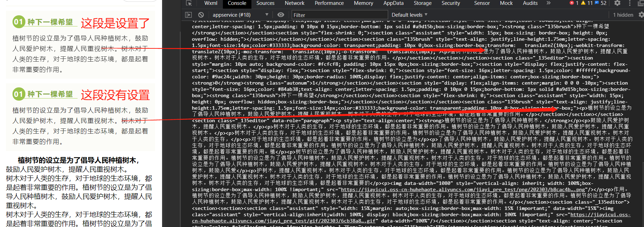Screen dimensions: 644x227
Task: Click the first '种下一棵希望' heading
Action: click(x=50, y=22)
